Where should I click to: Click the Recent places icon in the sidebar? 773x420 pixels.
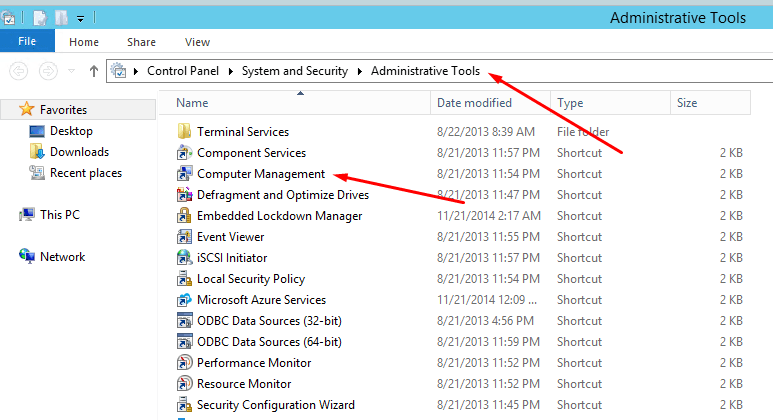point(37,173)
